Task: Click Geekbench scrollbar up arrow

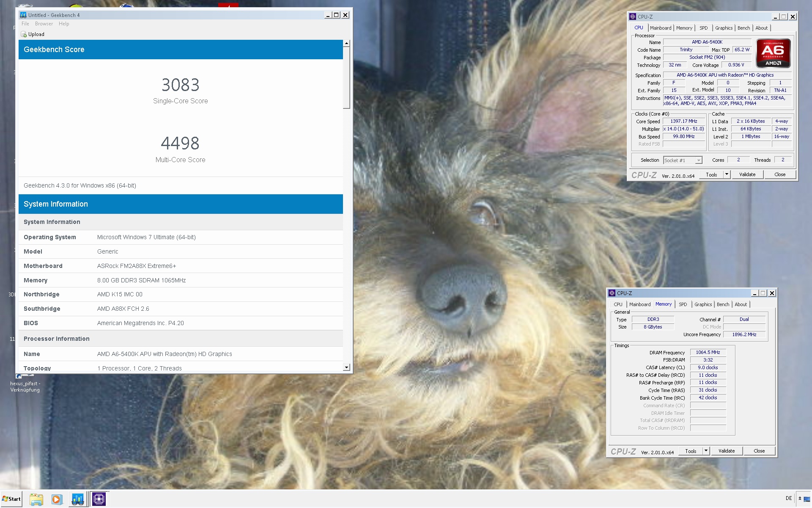Action: click(346, 43)
